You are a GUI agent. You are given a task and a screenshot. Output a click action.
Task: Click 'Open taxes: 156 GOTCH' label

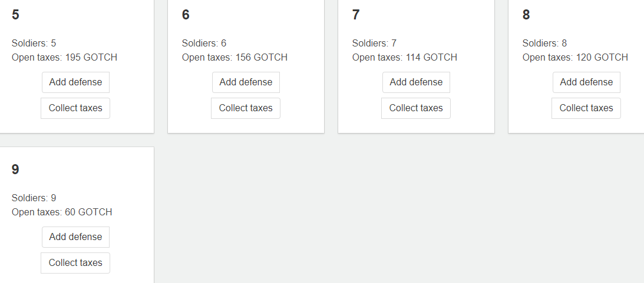235,57
